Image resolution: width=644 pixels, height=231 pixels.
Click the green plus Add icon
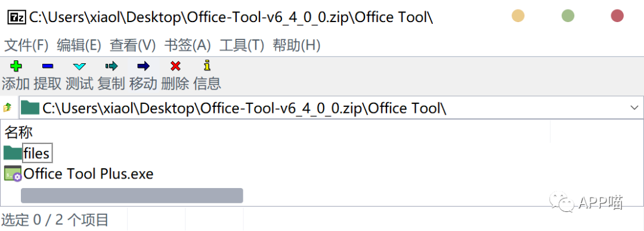point(16,66)
